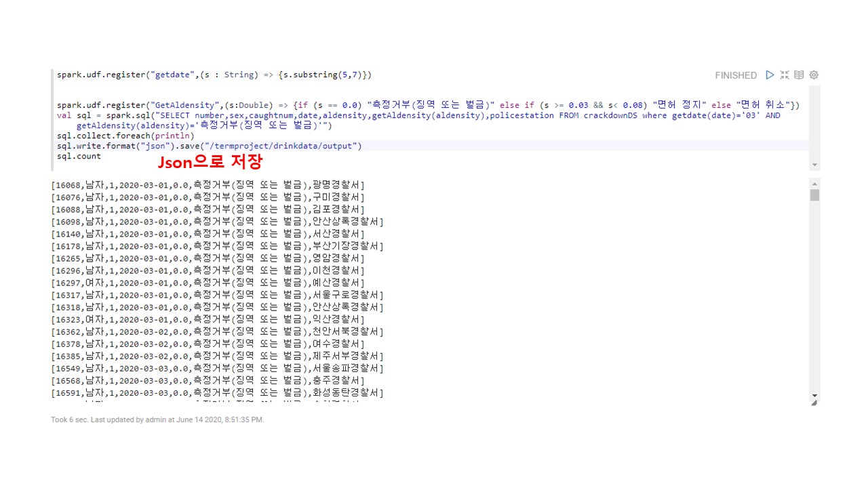This screenshot has width=868, height=488.
Task: Select output row 16549 서울송파경찰서
Action: point(217,368)
